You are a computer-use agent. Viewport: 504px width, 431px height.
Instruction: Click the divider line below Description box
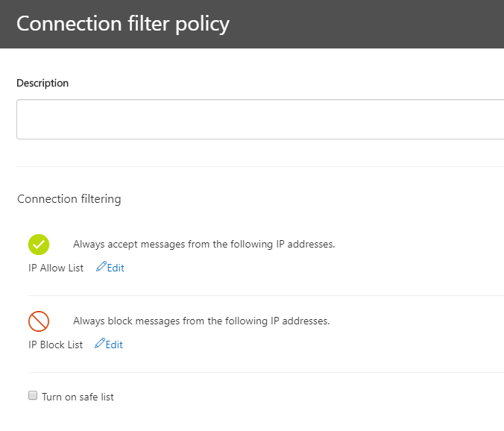260,166
